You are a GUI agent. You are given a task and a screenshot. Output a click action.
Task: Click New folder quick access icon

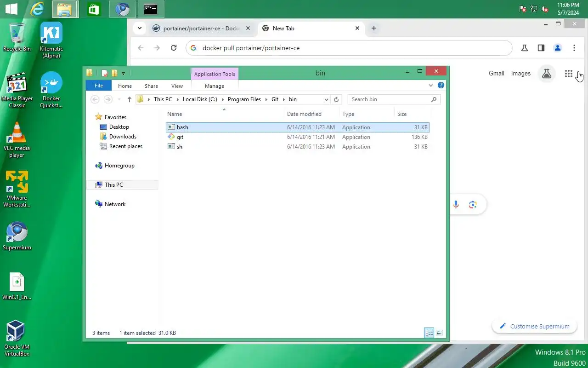pyautogui.click(x=114, y=73)
